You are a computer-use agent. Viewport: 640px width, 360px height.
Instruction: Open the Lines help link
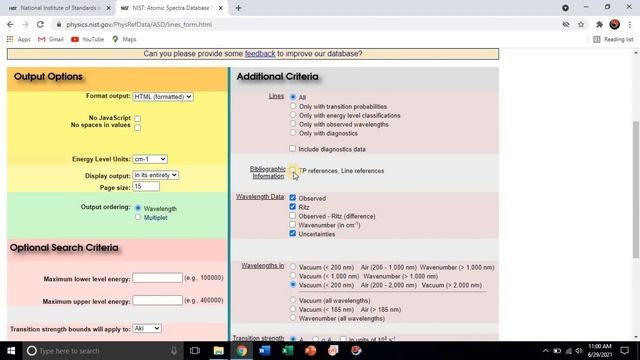pos(276,96)
